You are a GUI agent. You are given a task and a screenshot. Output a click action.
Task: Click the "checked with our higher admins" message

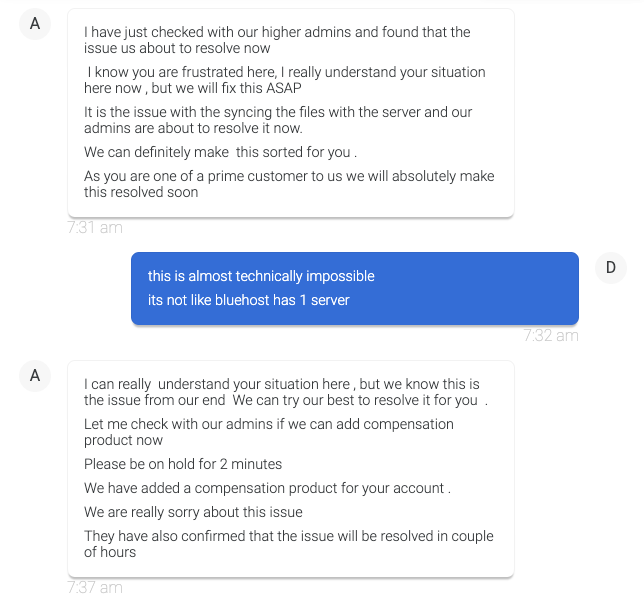277,40
